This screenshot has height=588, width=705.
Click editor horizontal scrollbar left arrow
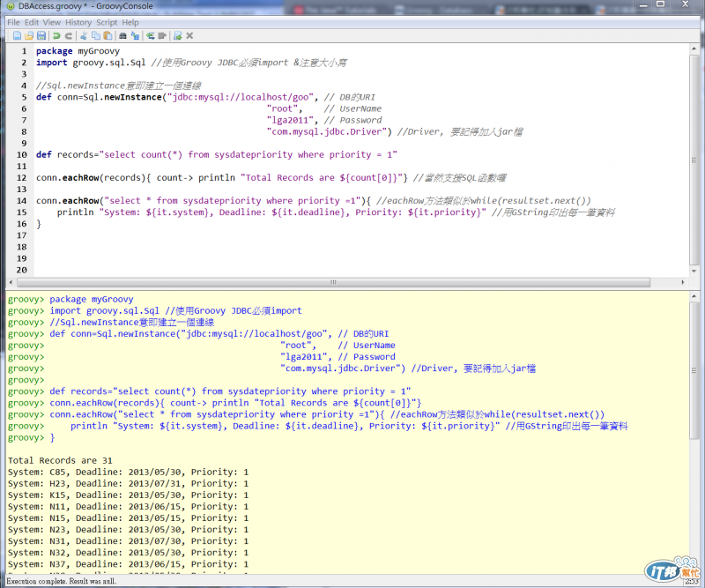pyautogui.click(x=11, y=282)
